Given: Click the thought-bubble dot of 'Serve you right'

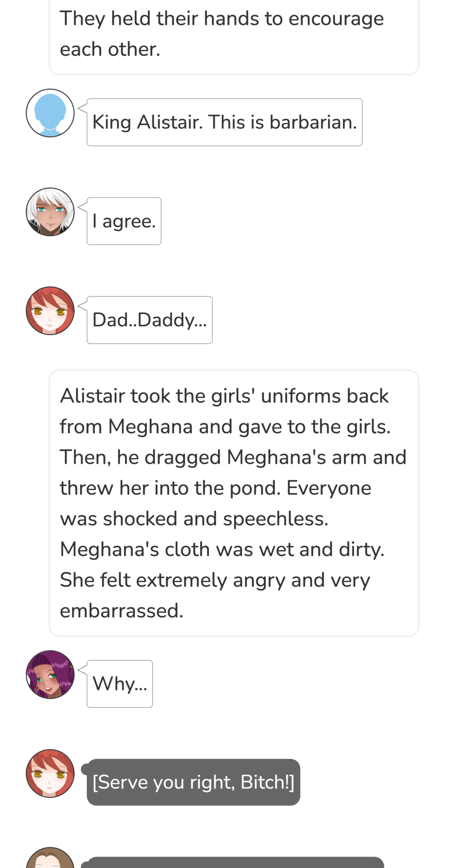Looking at the screenshot, I should [85, 769].
